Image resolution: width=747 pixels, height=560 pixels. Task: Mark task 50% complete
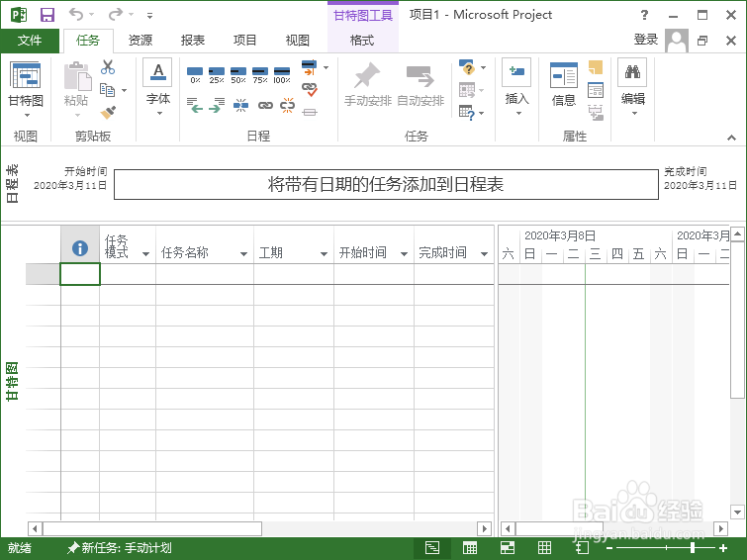point(238,75)
